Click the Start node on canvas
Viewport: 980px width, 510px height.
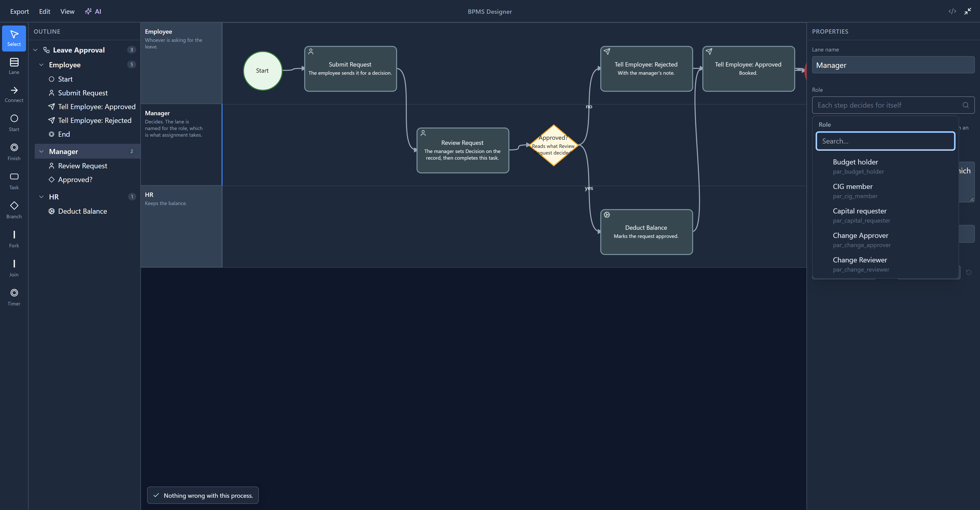click(x=263, y=71)
